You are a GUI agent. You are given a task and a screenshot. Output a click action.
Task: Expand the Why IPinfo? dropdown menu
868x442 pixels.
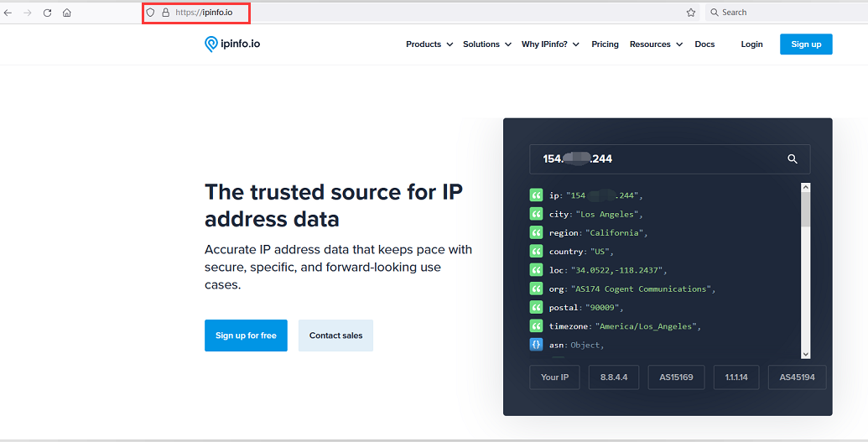(x=550, y=44)
